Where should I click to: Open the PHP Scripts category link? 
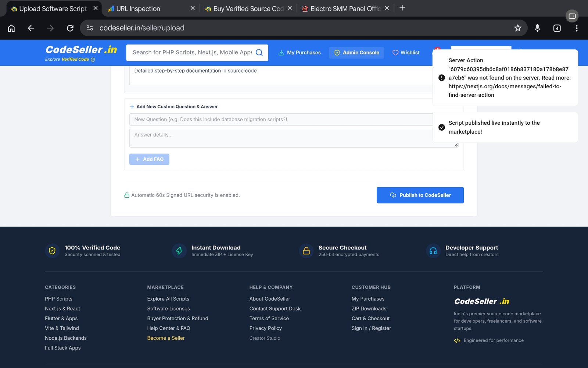tap(58, 299)
